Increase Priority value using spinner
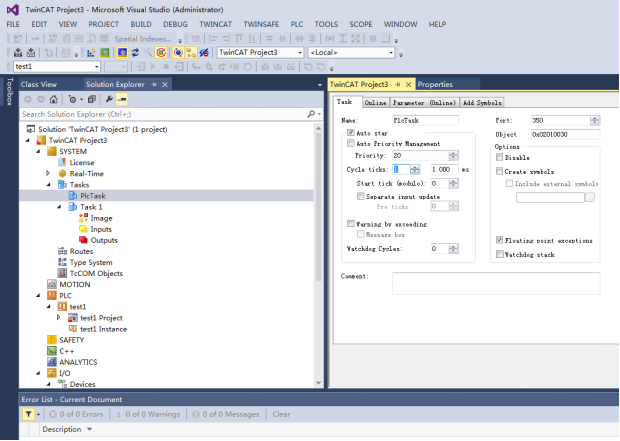The width and height of the screenshot is (620, 441). [x=454, y=153]
